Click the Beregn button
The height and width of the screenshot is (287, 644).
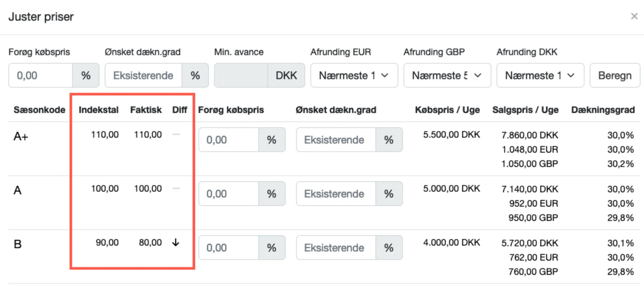point(614,75)
